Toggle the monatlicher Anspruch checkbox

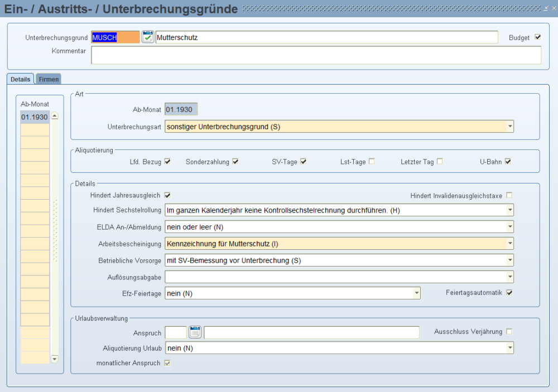tap(167, 363)
